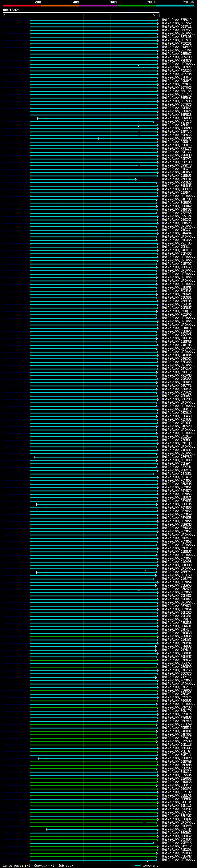Screen dimensions: 197x868
Task: Open hit UniRef100_Q8IGE1
Action: pos(176,474)
